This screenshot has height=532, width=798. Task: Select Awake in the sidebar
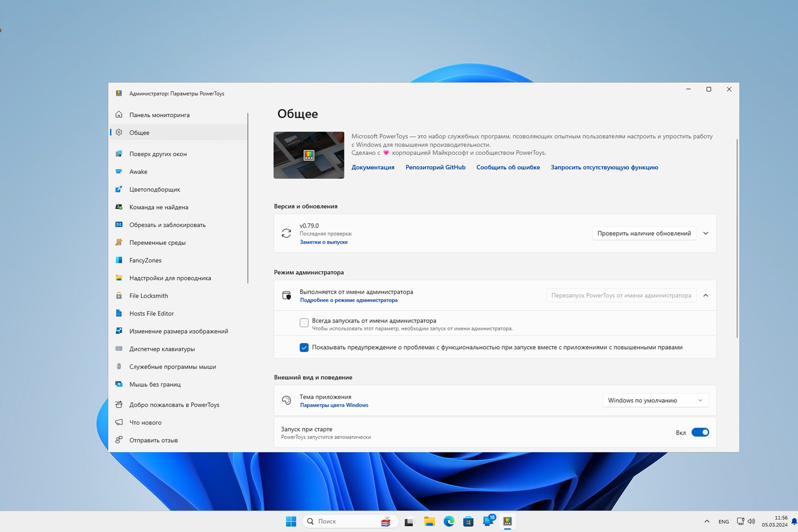(x=179, y=171)
